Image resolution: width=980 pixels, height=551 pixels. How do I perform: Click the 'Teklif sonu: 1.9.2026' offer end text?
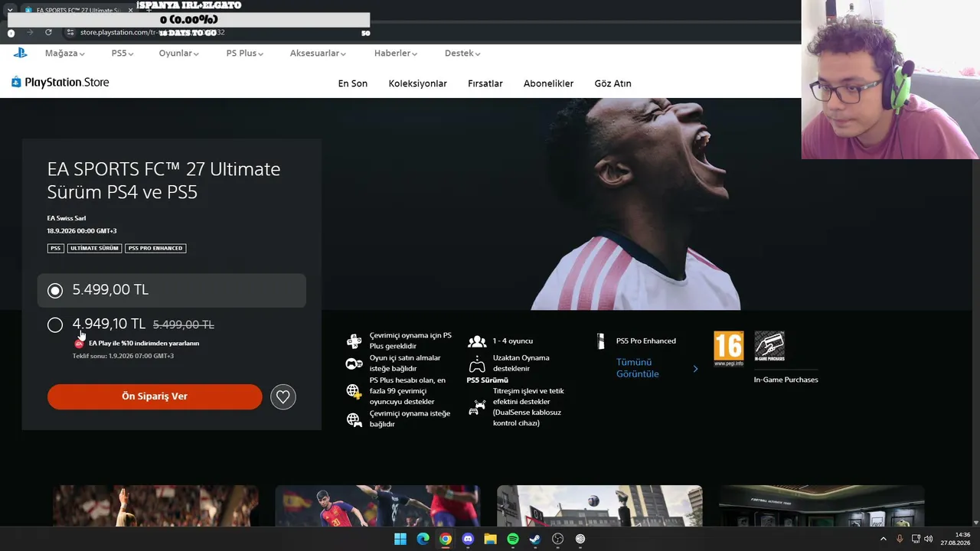123,356
